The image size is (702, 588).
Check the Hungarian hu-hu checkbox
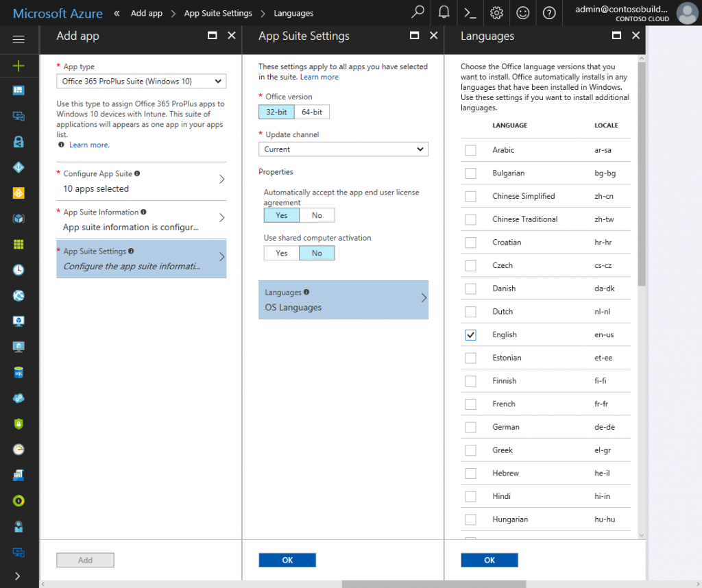coord(470,519)
